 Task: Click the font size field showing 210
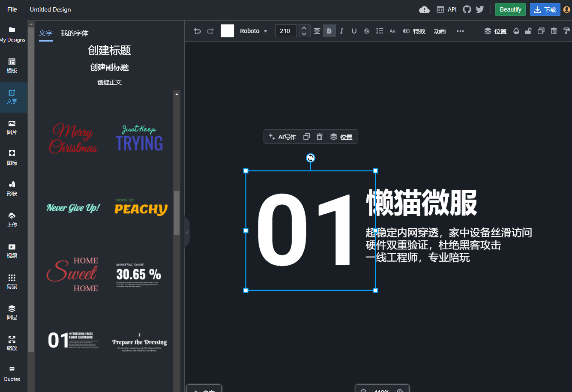[286, 31]
